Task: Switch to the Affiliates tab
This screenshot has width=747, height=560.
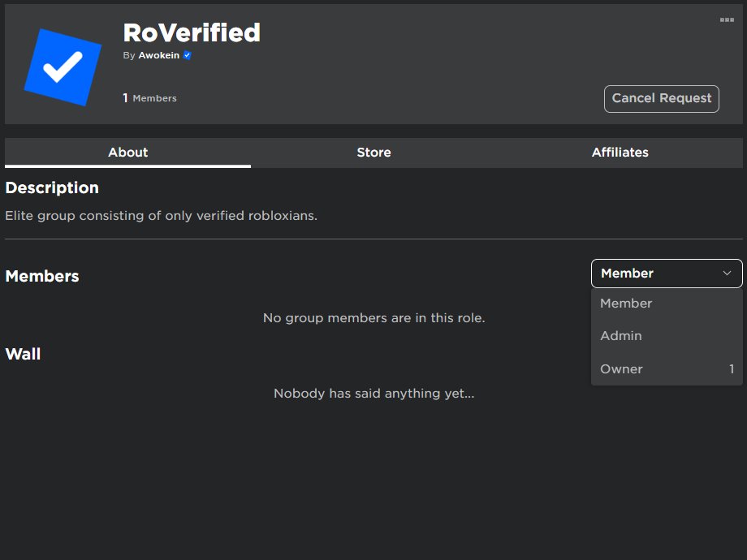Action: tap(620, 153)
